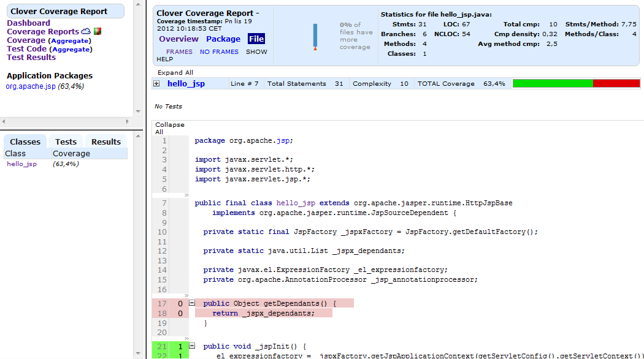The image size is (644, 359).
Task: Switch to the Results tab
Action: point(106,142)
